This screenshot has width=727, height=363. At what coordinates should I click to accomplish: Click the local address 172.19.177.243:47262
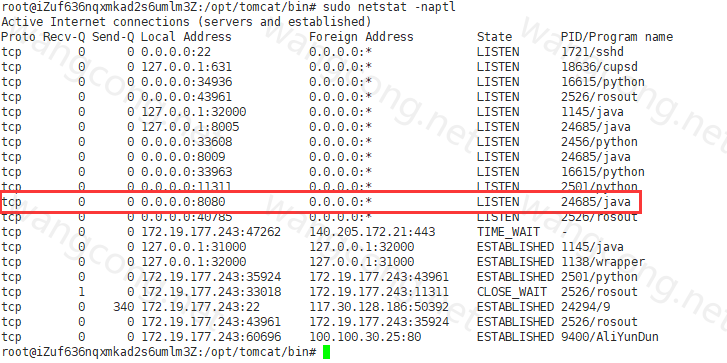click(x=211, y=232)
